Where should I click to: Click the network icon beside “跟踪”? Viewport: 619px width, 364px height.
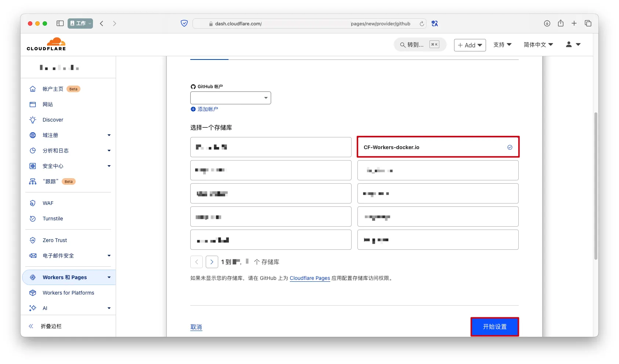click(33, 181)
